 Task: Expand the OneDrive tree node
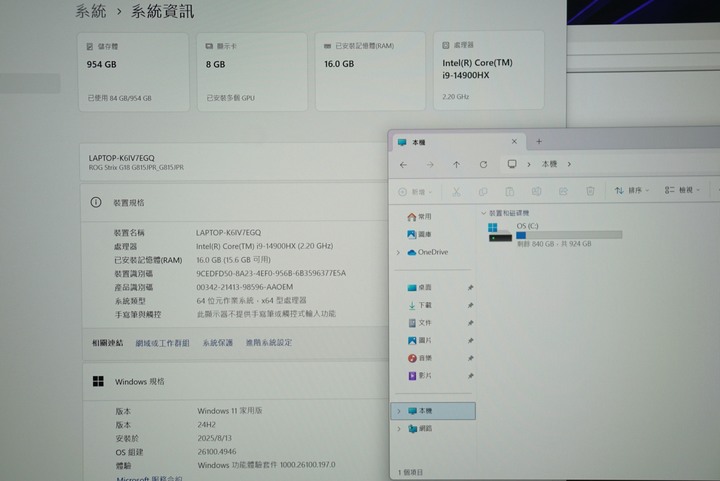tap(398, 252)
